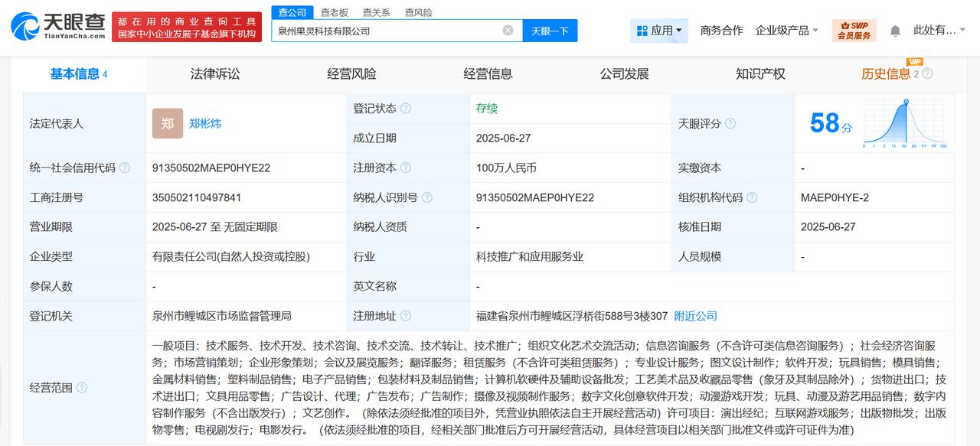This screenshot has height=446, width=980.
Task: Click the help icon beside 天眼评分
Action: tap(730, 123)
